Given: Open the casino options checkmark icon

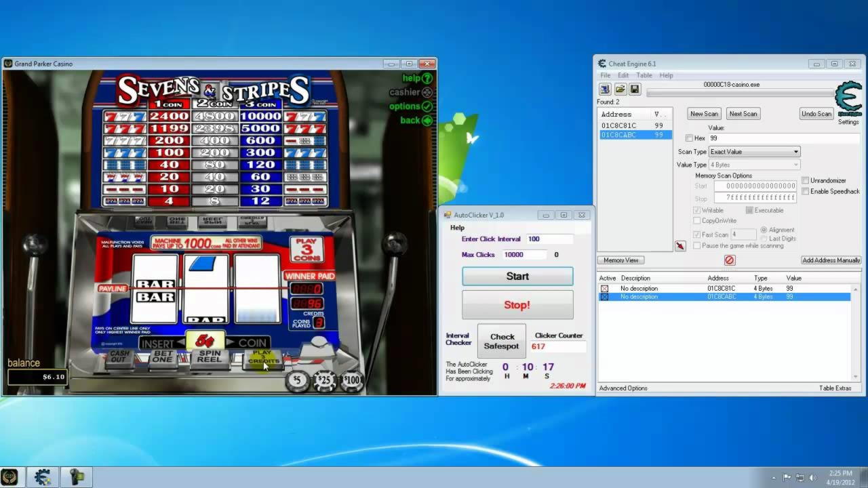Looking at the screenshot, I should 427,106.
